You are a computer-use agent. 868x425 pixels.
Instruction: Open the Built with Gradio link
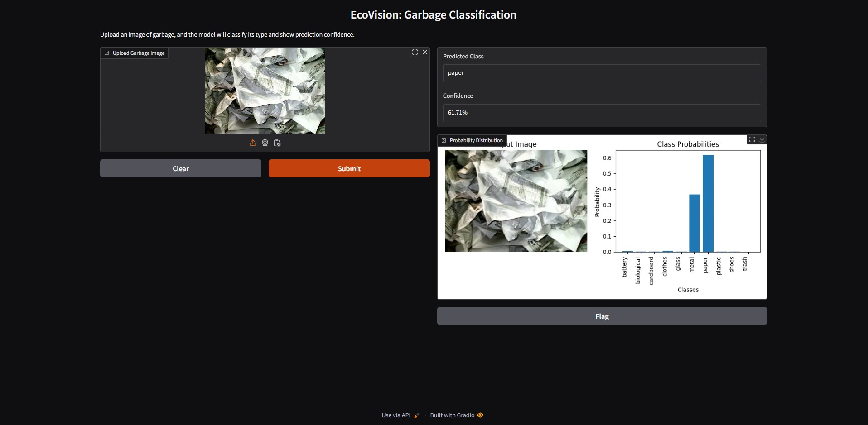click(x=457, y=415)
